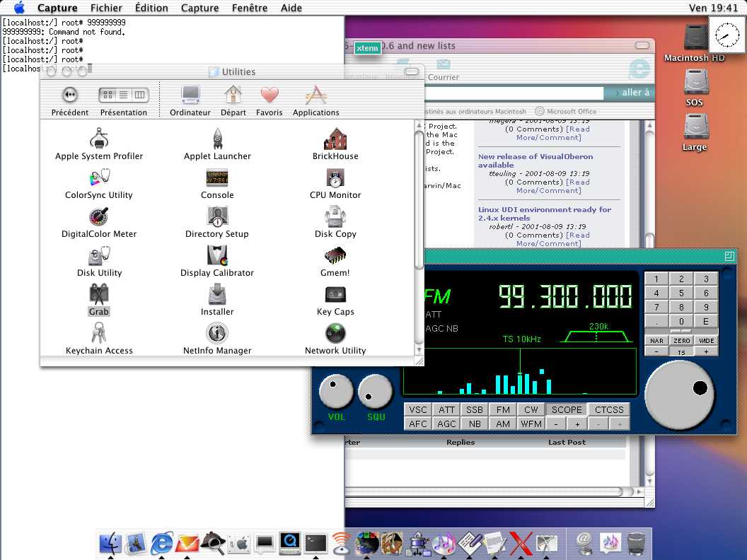This screenshot has width=747, height=560.
Task: Click the keypad E enter key
Action: [x=706, y=322]
